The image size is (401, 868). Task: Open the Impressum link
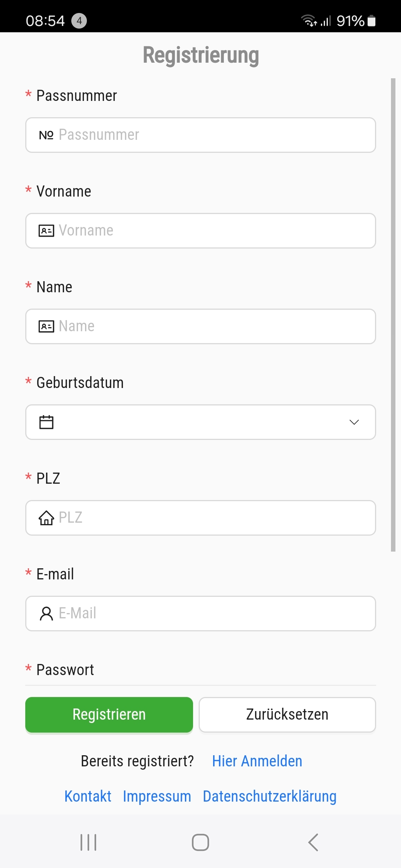point(157,796)
